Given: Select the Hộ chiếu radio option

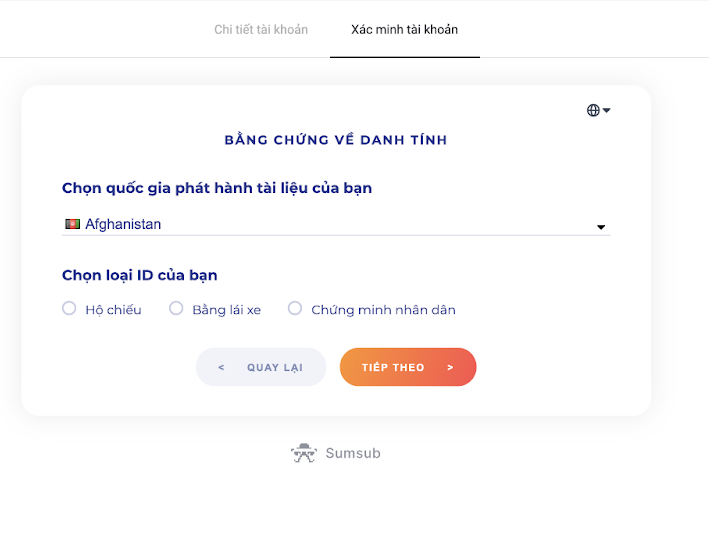Looking at the screenshot, I should (69, 309).
